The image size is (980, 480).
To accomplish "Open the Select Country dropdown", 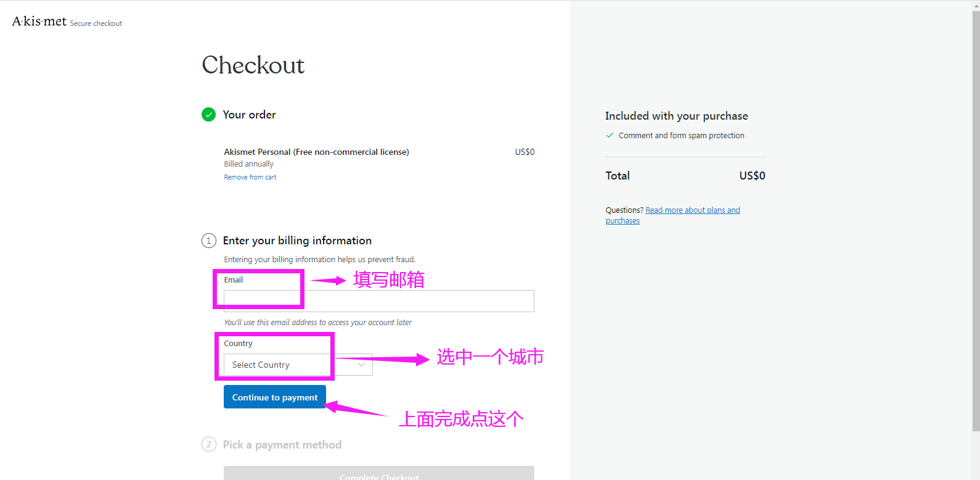I will point(298,365).
